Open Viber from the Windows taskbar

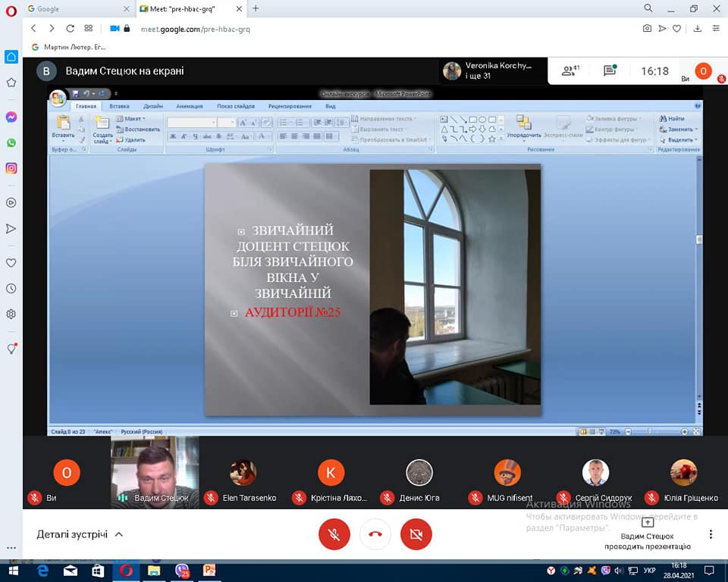point(182,571)
